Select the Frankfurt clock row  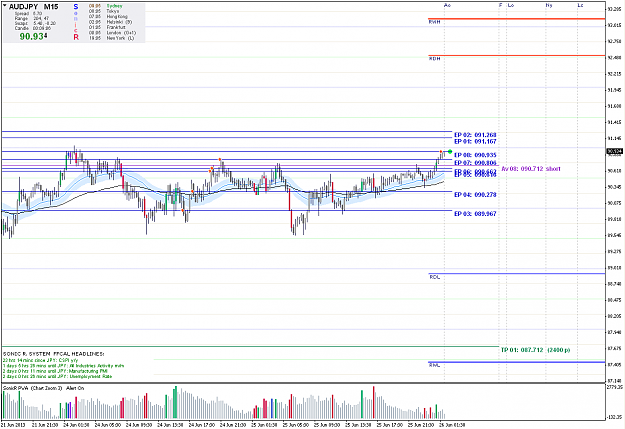(x=107, y=27)
